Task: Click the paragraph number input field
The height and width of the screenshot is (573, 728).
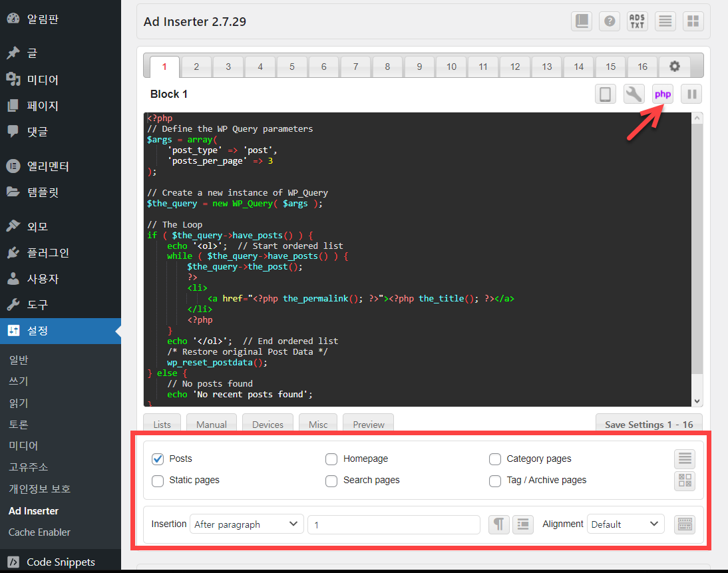Action: click(394, 524)
